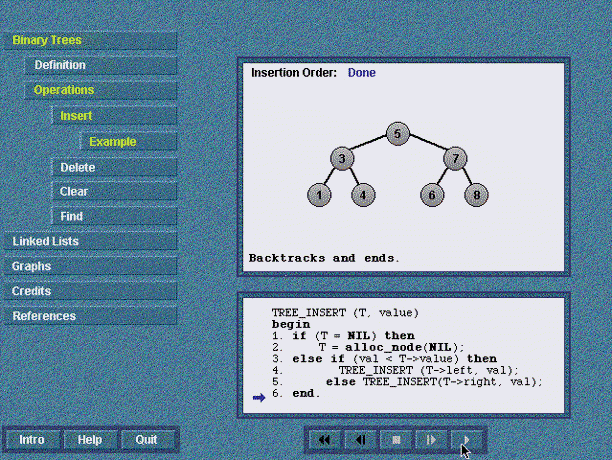The width and height of the screenshot is (612, 460).
Task: Open the References section
Action: click(x=90, y=316)
